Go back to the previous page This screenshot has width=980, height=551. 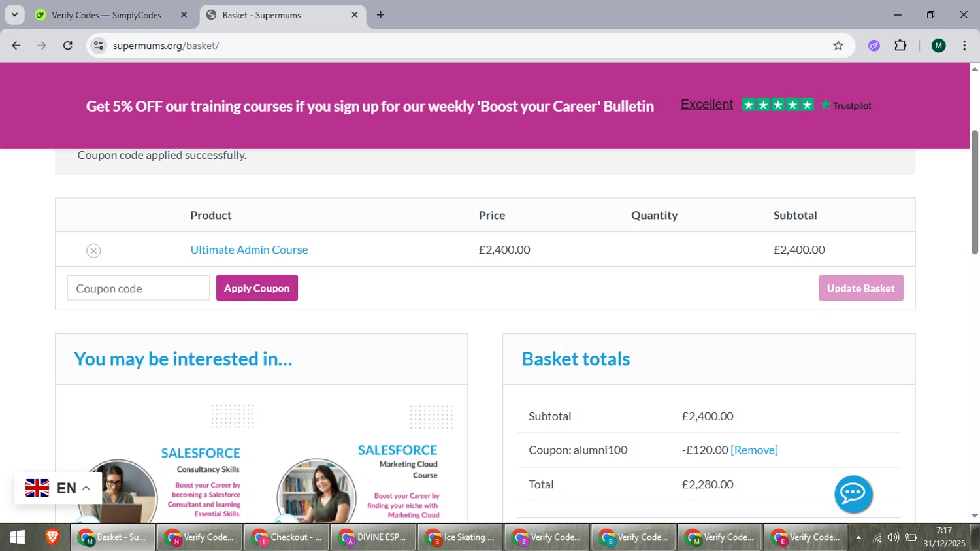[16, 46]
